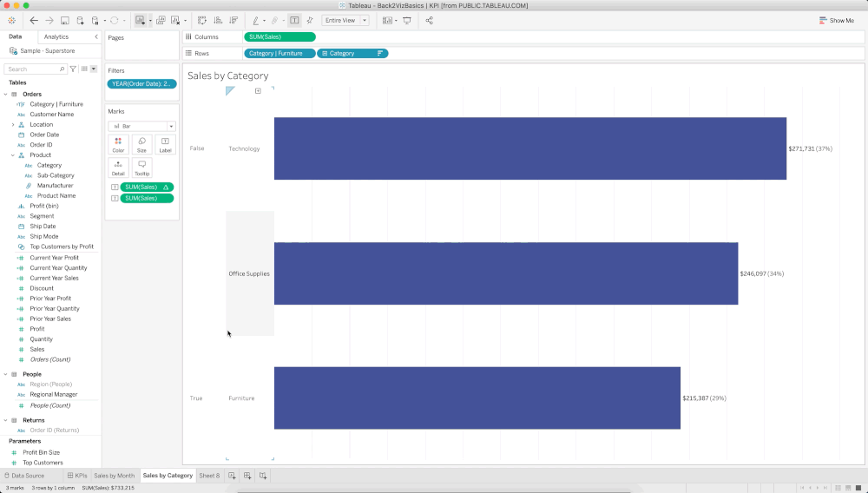Screen dimensions: 868x493
Task: Open the Data Source tab
Action: pos(23,476)
